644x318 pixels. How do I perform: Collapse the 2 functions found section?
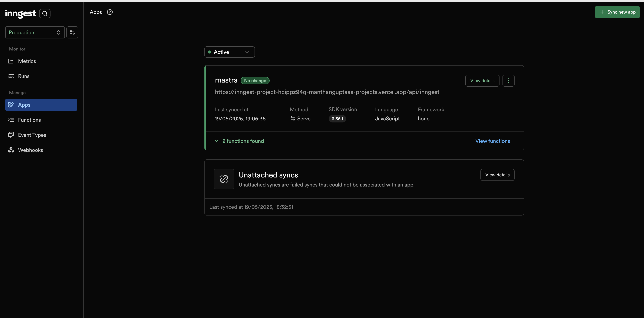click(216, 141)
